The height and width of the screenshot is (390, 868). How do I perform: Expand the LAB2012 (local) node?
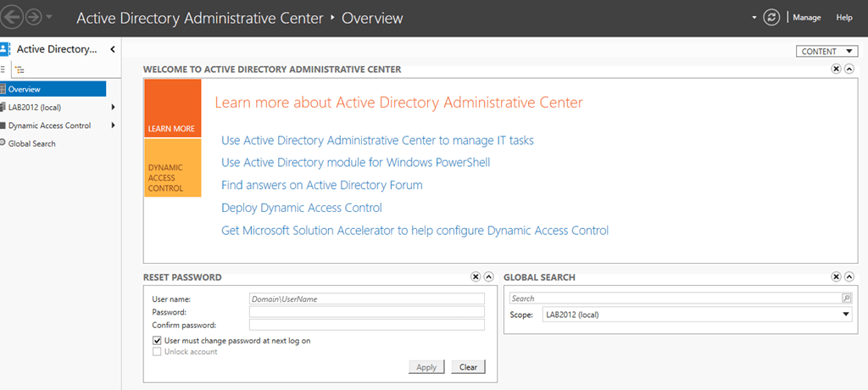coord(113,107)
